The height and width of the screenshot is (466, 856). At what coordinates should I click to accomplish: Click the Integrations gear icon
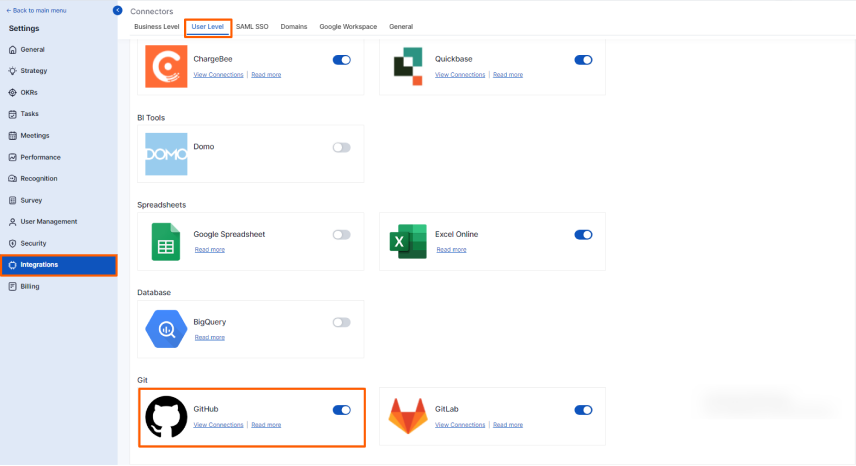pyautogui.click(x=13, y=265)
